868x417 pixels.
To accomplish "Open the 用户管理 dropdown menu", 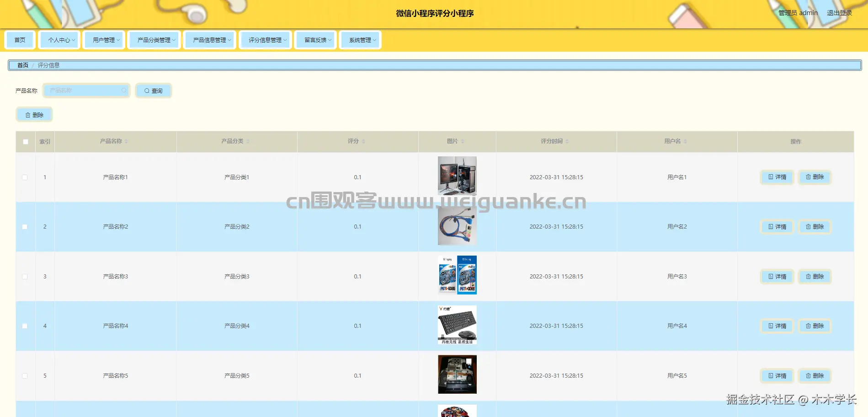I will pos(104,40).
